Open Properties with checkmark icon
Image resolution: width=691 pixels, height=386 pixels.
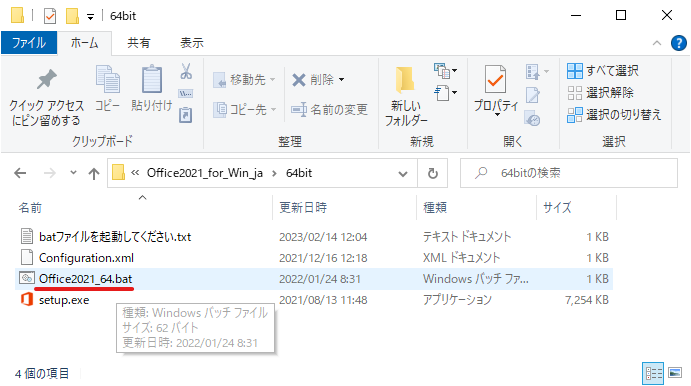click(x=495, y=80)
